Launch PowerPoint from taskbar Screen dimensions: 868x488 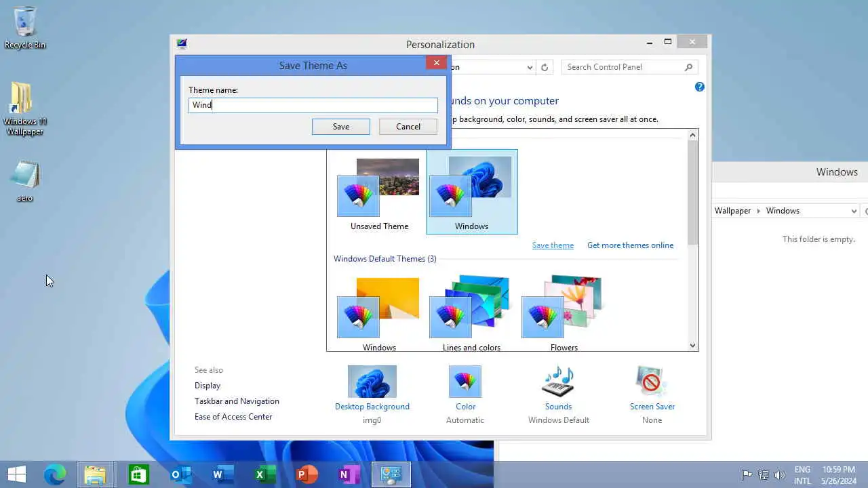point(306,474)
